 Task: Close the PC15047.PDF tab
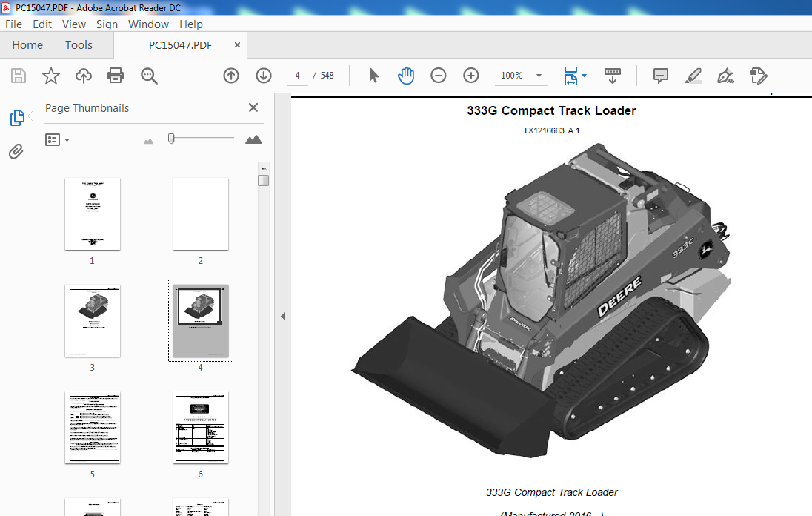237,45
